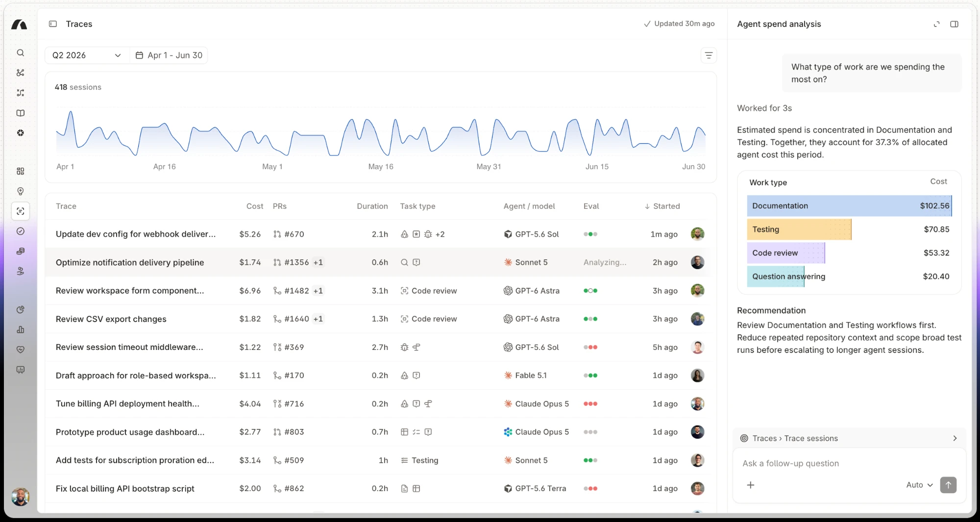Image resolution: width=980 pixels, height=522 pixels.
Task: Expand the Agent spend analysis panel
Action: [936, 24]
